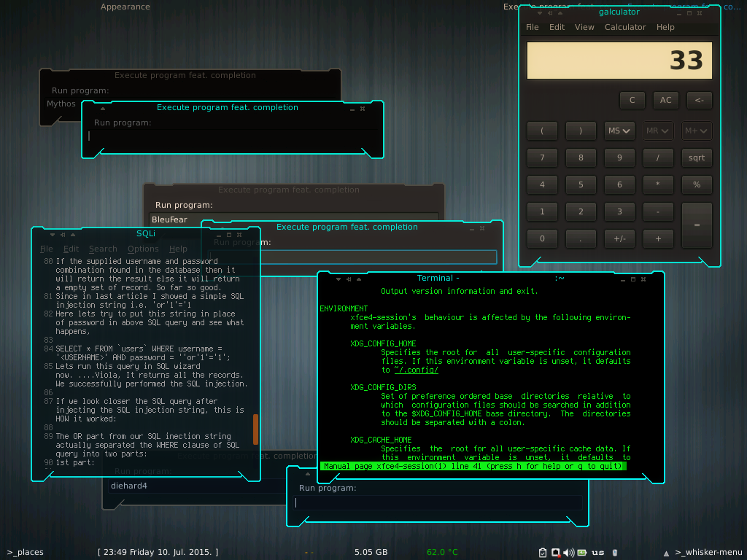Expand the MS memory store dropdown
The image size is (747, 560).
click(619, 131)
